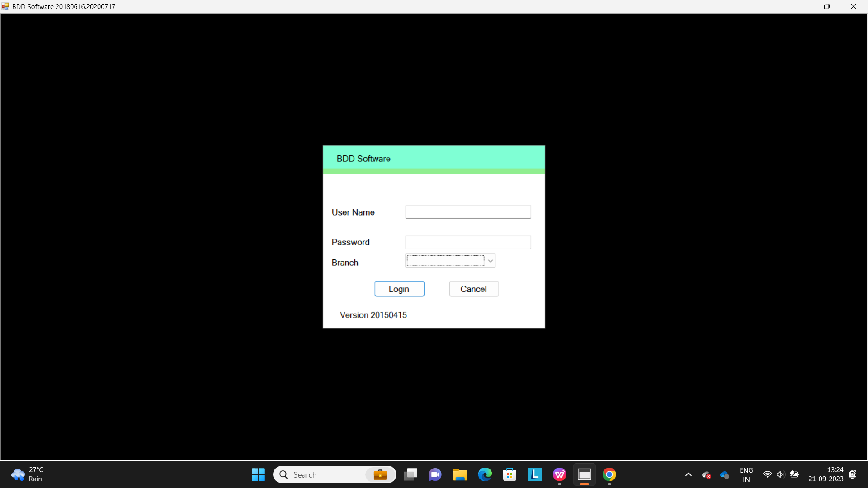Open Google Chrome from taskbar

click(609, 474)
